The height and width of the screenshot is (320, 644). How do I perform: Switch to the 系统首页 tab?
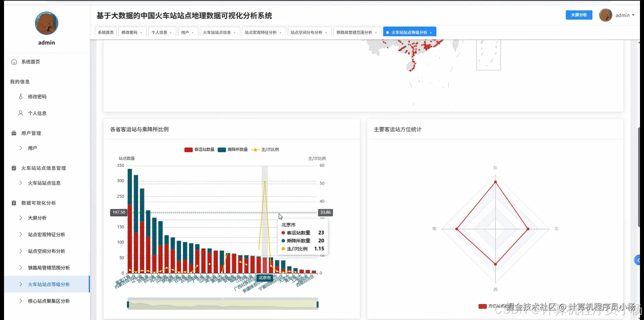(x=106, y=33)
